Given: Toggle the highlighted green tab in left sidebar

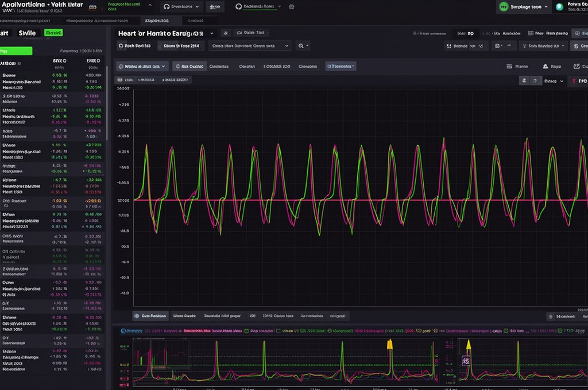Looking at the screenshot, I should click(15, 51).
